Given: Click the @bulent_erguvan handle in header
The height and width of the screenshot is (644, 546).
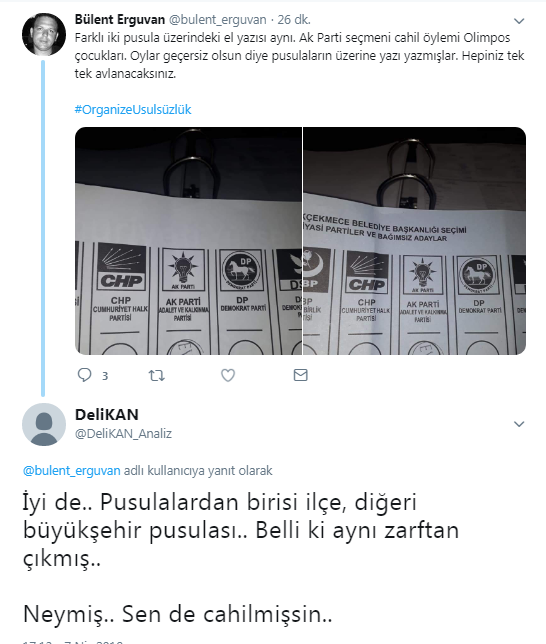Looking at the screenshot, I should tap(218, 19).
